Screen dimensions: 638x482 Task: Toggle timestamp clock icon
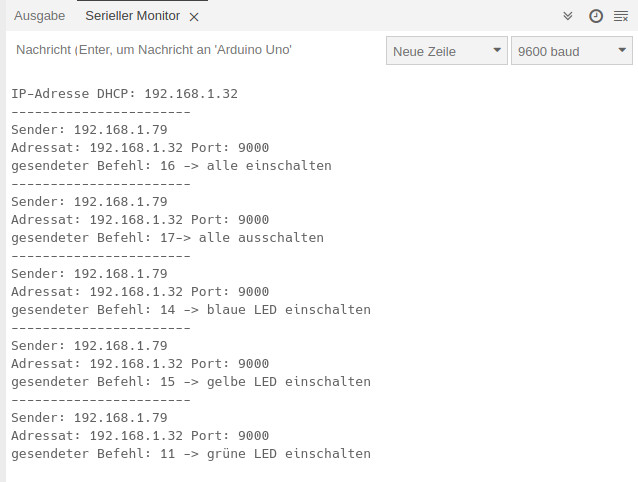596,16
